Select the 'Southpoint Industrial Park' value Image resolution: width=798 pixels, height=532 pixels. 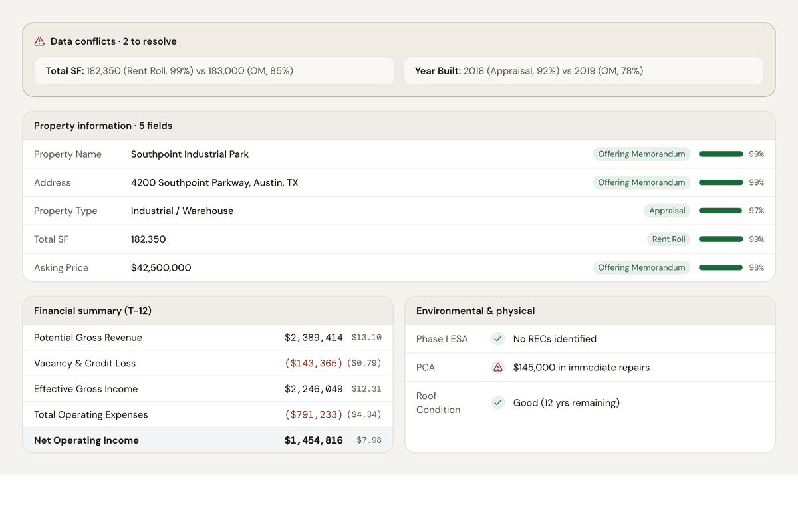click(x=190, y=154)
